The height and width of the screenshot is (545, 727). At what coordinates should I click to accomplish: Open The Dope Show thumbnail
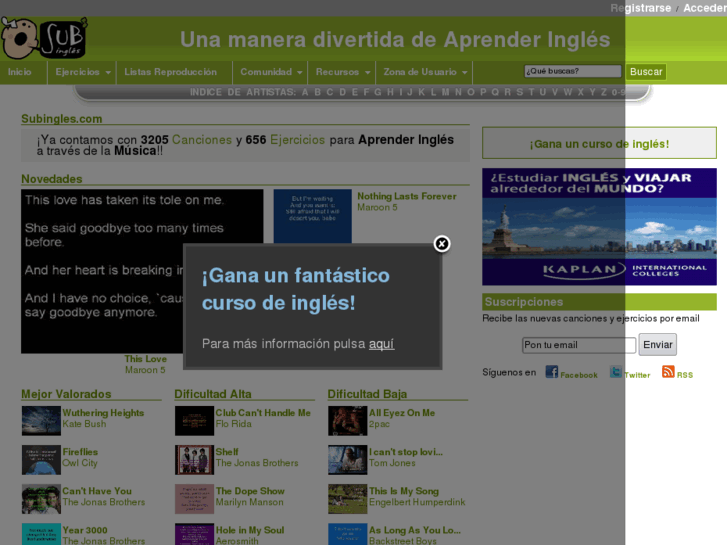pos(194,499)
